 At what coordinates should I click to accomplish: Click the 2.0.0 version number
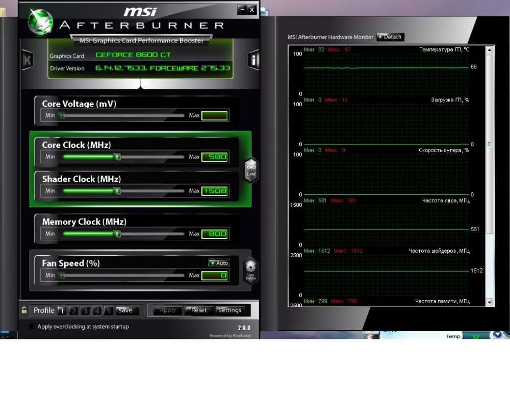pyautogui.click(x=244, y=328)
